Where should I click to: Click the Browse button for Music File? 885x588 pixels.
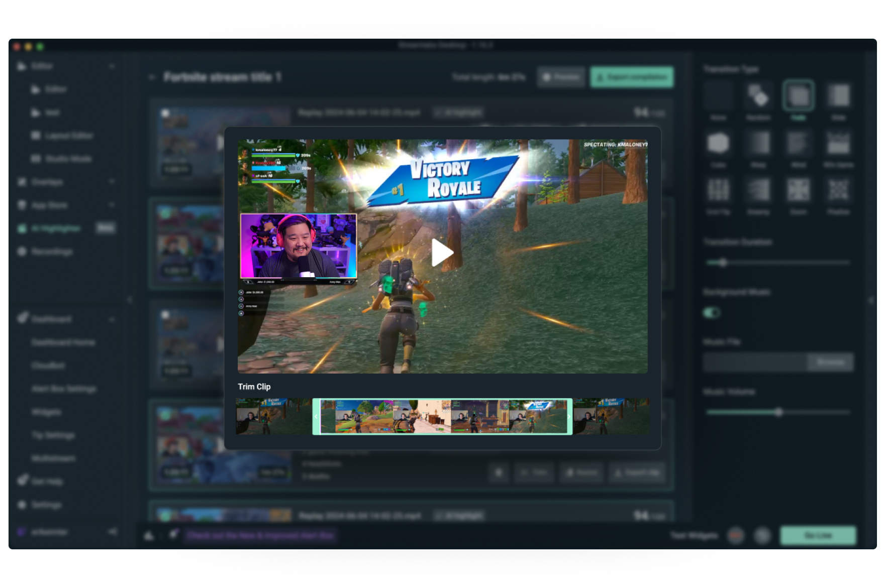point(830,362)
